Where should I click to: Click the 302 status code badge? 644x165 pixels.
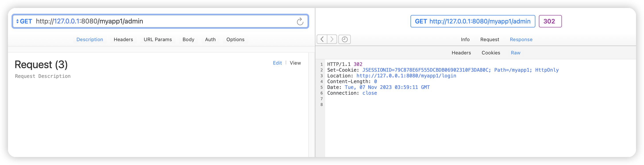[x=550, y=21]
